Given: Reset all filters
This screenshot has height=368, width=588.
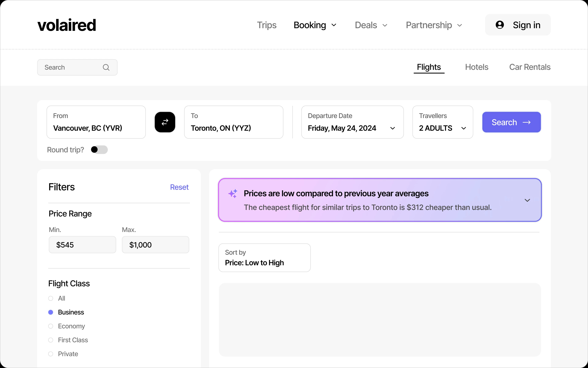Looking at the screenshot, I should pyautogui.click(x=179, y=187).
